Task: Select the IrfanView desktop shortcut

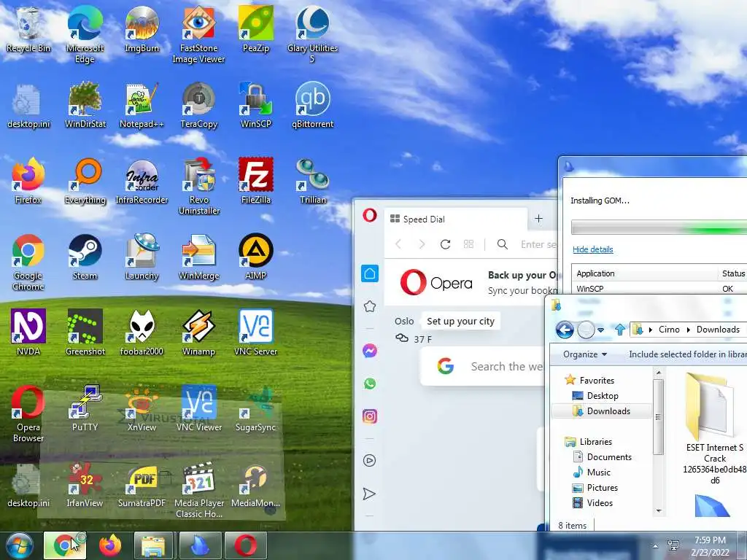Action: [85, 484]
